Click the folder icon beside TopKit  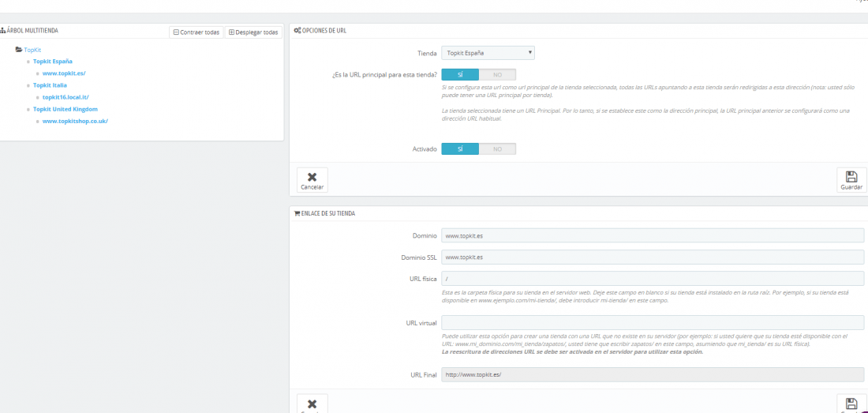[x=19, y=49]
